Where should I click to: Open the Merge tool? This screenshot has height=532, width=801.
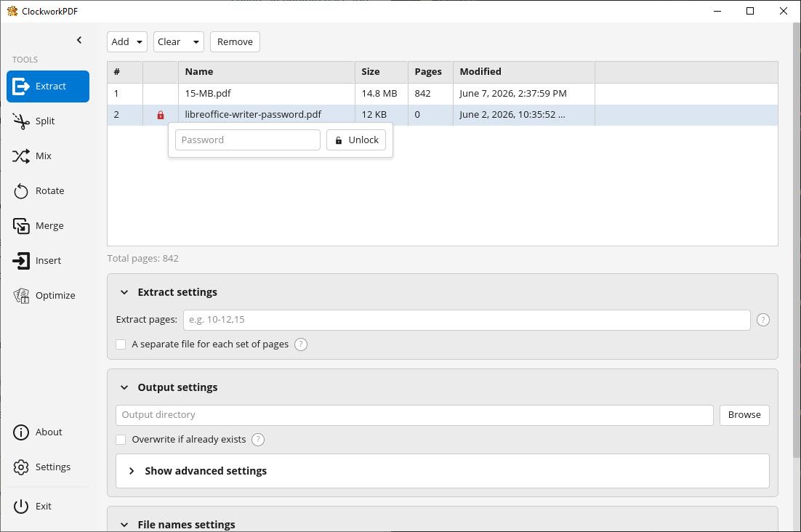coord(48,226)
